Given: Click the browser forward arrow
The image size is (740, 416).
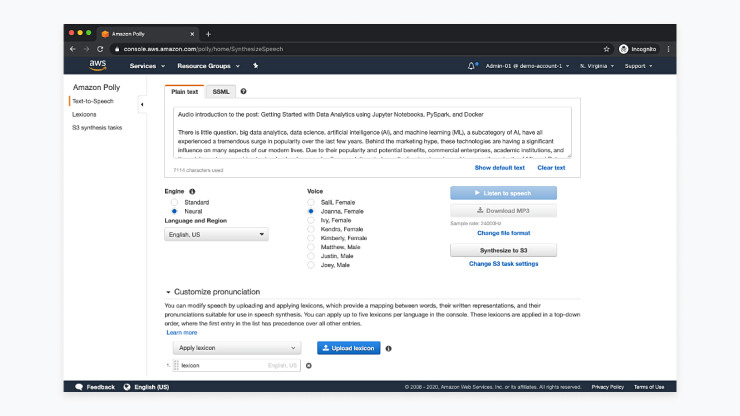Looking at the screenshot, I should [86, 49].
